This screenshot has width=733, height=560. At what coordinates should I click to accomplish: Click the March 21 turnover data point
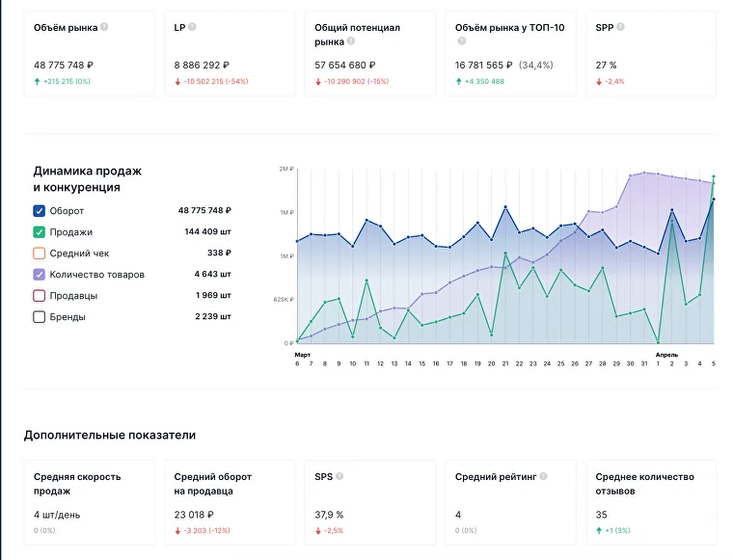505,207
